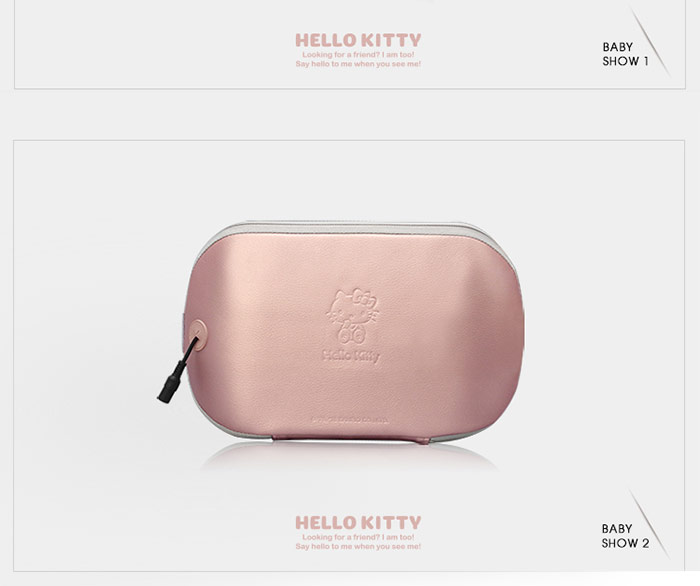Click the small embossed copyright text on pouch
The width and height of the screenshot is (700, 586).
(x=350, y=420)
